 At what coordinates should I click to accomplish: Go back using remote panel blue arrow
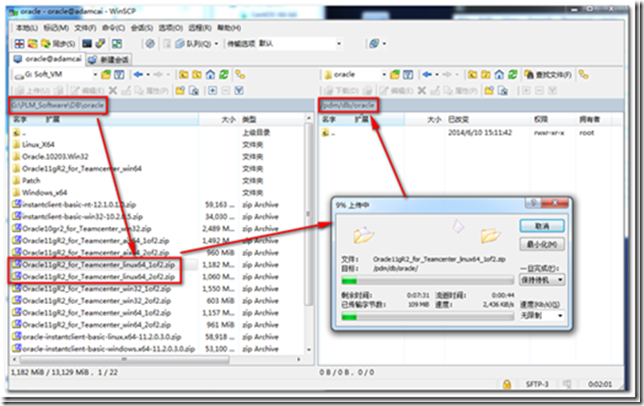click(x=427, y=75)
